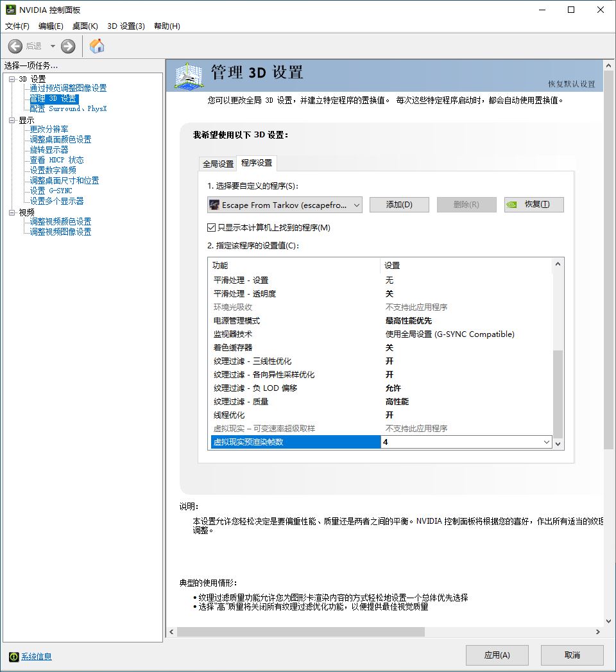Select 通过预览调整图像设置 in the tree
The image size is (616, 672).
point(68,88)
